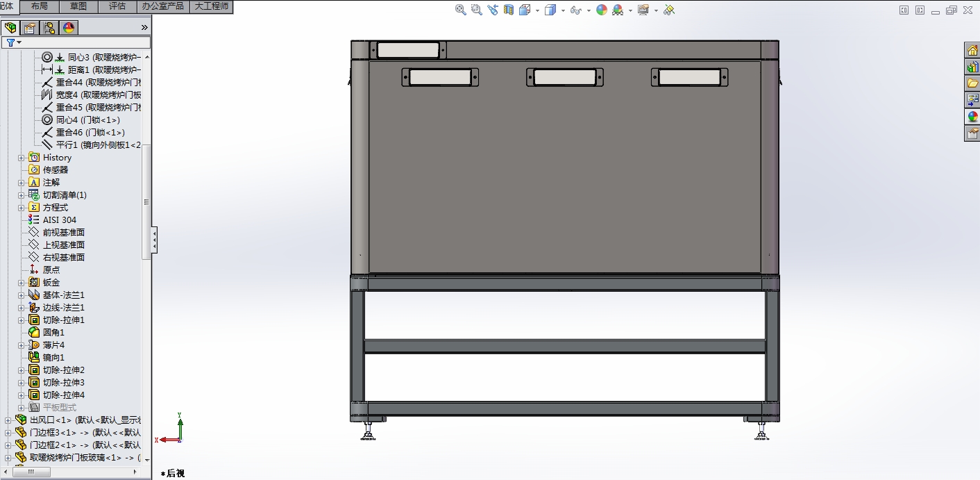Screen dimensions: 980x480
Task: Click the feature tree vertical scrollbar
Action: click(x=146, y=201)
